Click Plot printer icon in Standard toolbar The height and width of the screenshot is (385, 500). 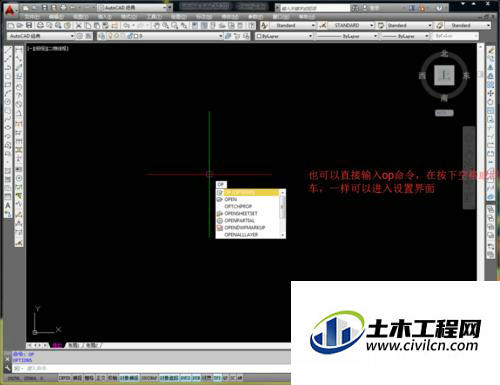pos(40,26)
